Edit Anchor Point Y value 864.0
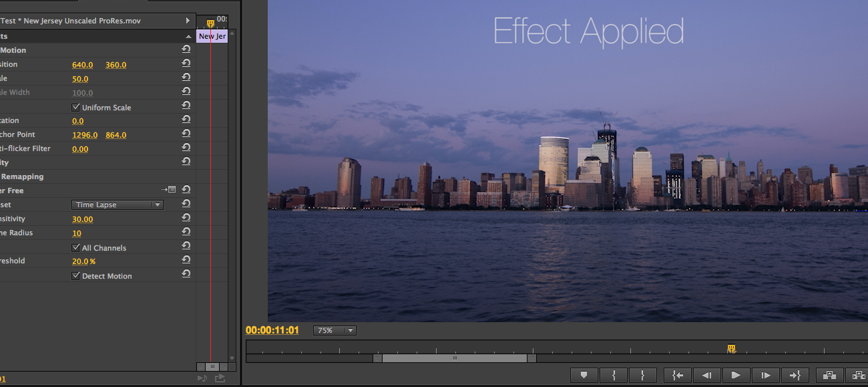The height and width of the screenshot is (387, 868). (x=116, y=135)
